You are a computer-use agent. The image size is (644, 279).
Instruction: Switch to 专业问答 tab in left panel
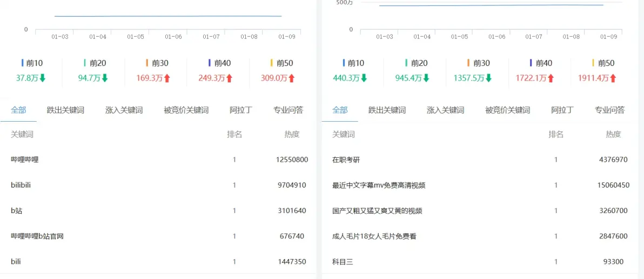click(x=289, y=110)
